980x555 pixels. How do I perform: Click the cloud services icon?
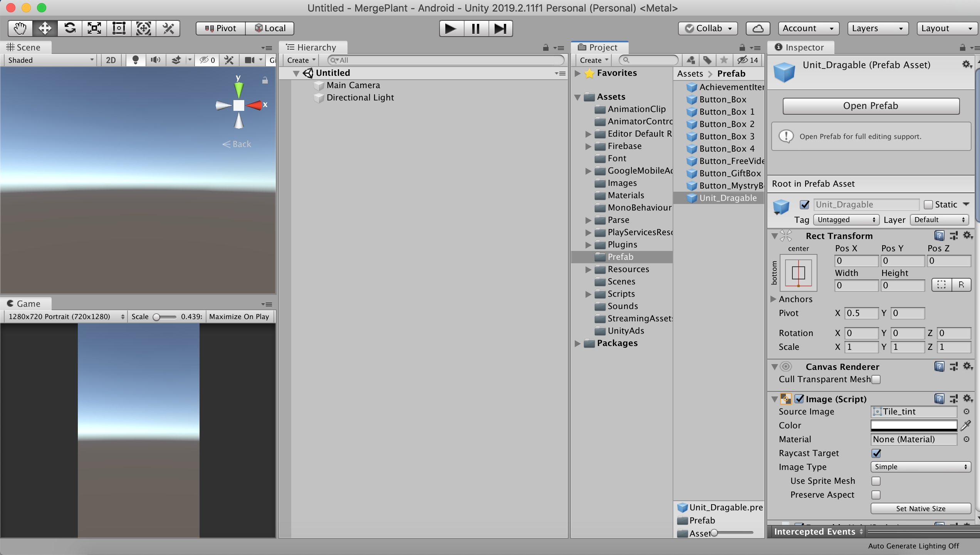[757, 28]
